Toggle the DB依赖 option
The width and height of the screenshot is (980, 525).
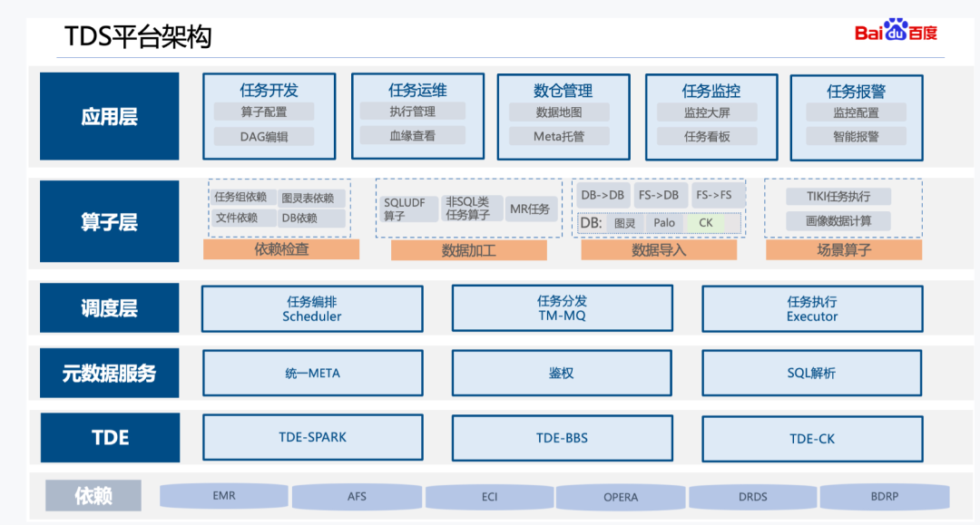(x=312, y=219)
